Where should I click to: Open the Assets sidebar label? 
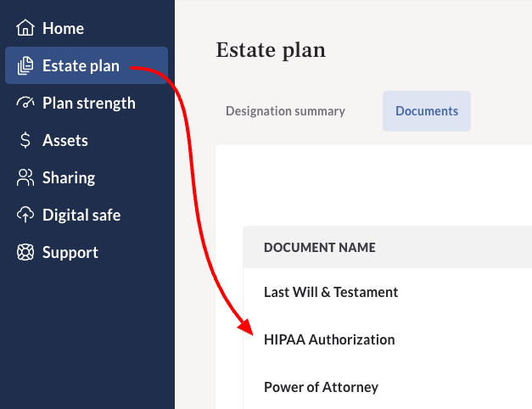65,141
